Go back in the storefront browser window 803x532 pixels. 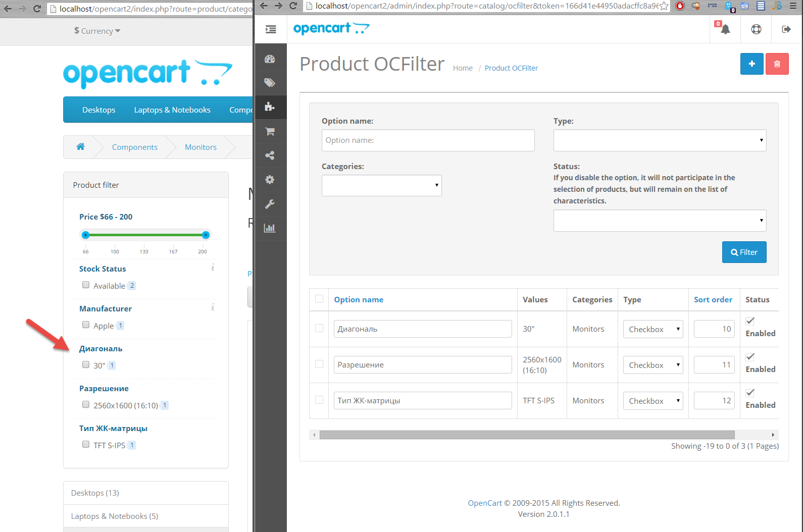[x=8, y=9]
